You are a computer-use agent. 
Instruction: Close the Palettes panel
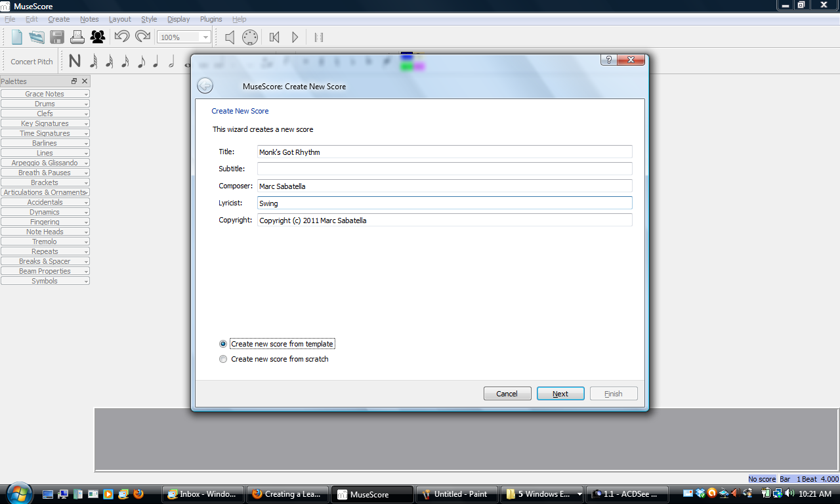pos(85,81)
